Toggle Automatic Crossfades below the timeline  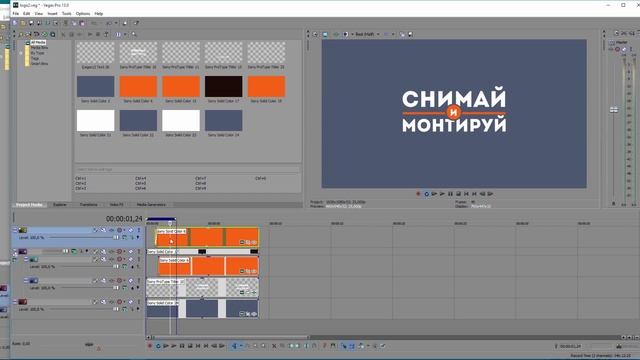click(x=352, y=346)
